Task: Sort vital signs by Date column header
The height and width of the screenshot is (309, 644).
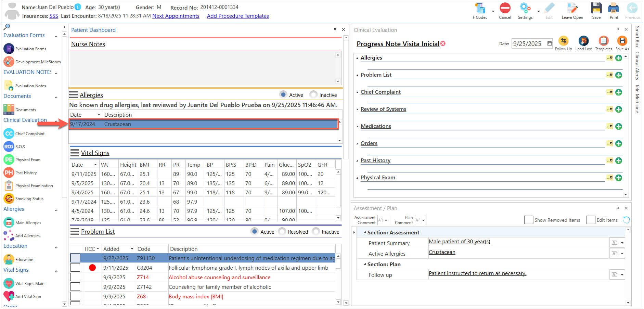Action: 85,165
